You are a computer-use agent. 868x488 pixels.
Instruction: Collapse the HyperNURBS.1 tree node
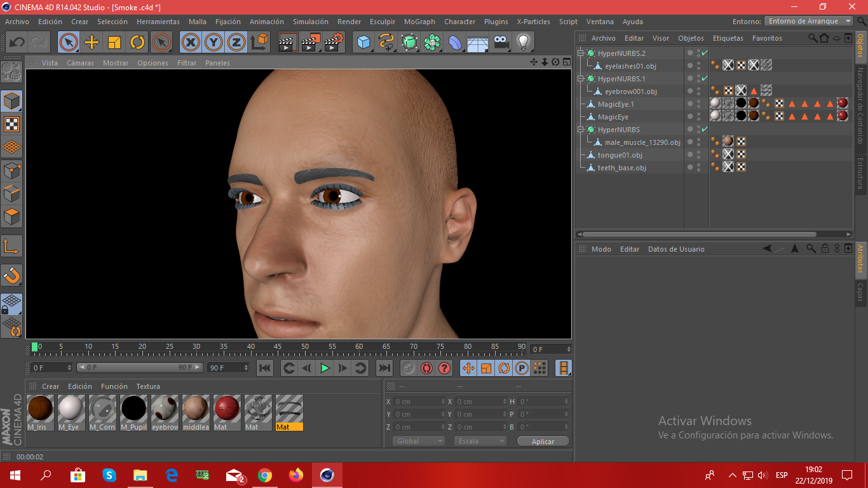[581, 79]
